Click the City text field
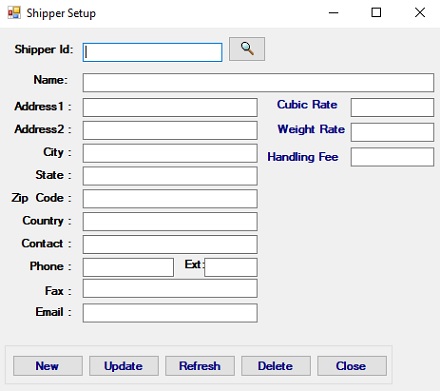 point(170,153)
